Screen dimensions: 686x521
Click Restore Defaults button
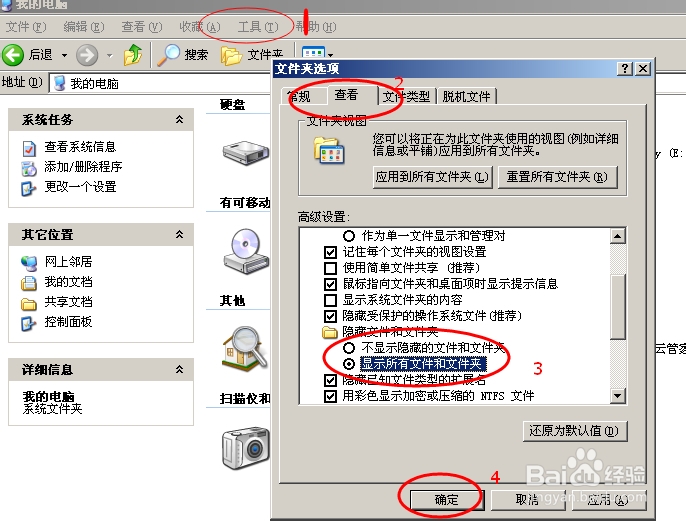tap(575, 431)
